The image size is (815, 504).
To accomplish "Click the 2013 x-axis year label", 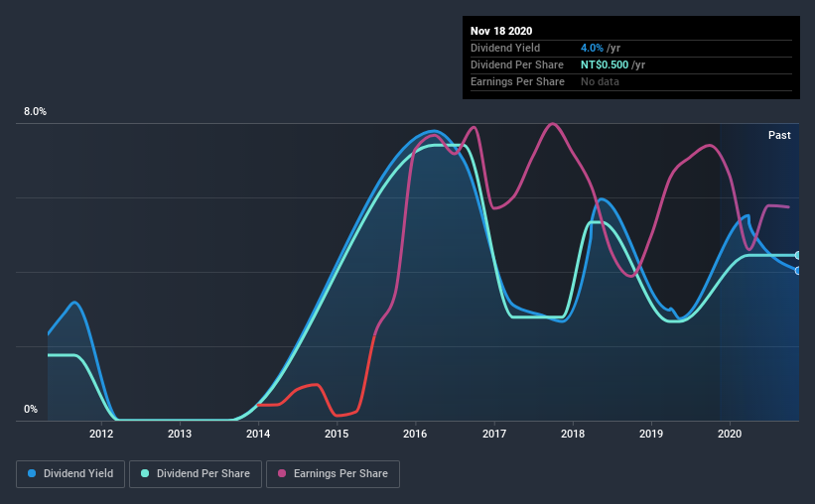I will [180, 434].
